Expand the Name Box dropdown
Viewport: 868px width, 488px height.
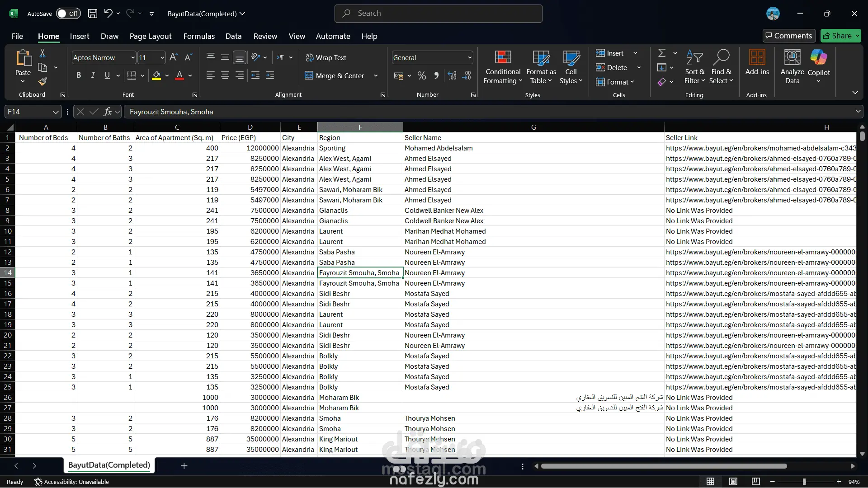56,112
